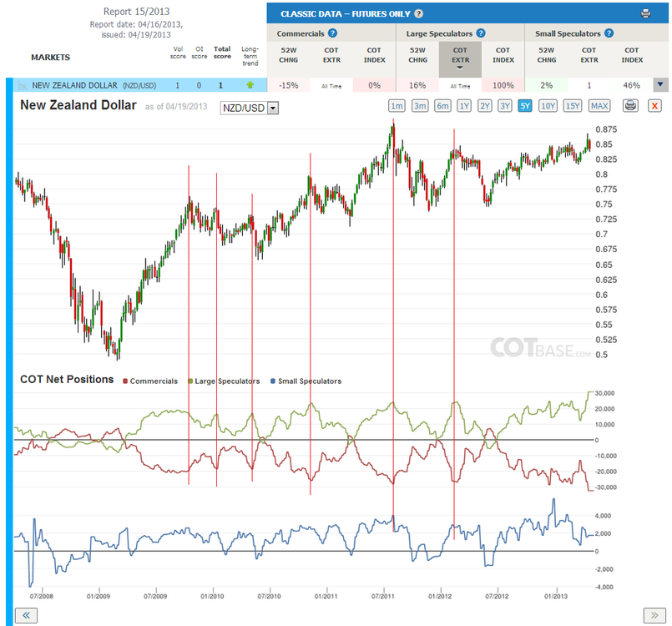
Task: Go to previous period with double-left arrow button
Action: pos(26,615)
